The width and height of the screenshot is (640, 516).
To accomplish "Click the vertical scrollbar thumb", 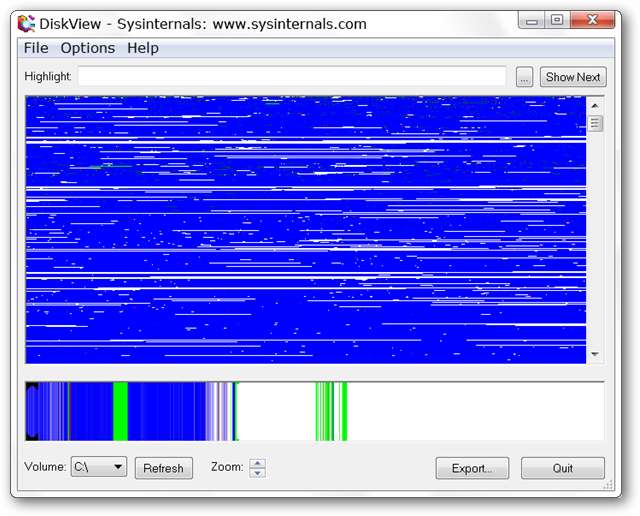I will click(595, 123).
